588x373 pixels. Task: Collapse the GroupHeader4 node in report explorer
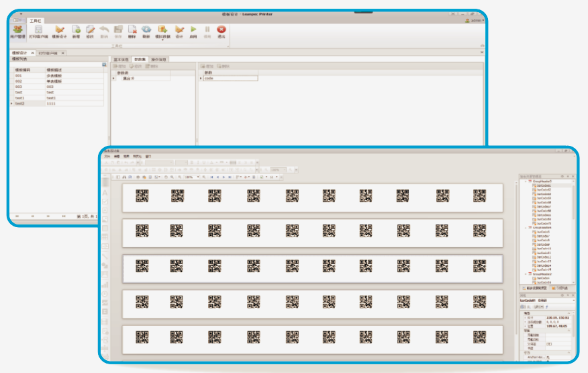(x=526, y=228)
